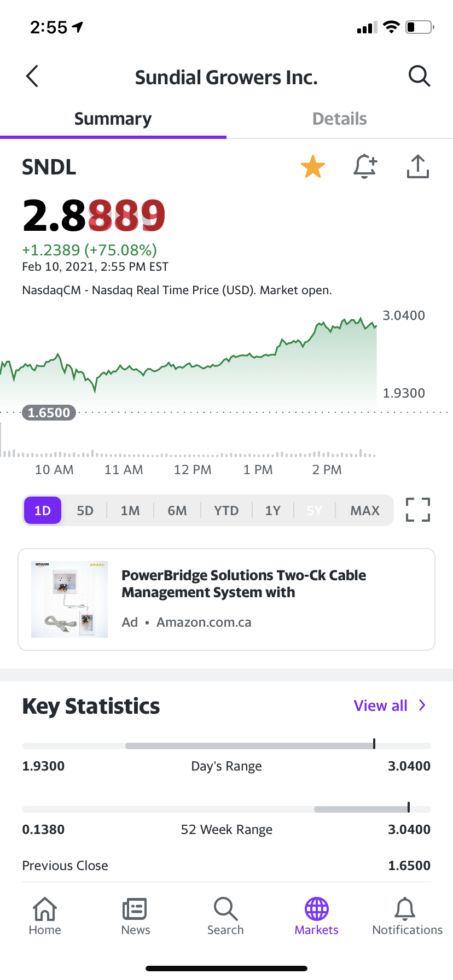Tap the Day's Range bar
Viewport: 453px width, 980px height.
[226, 745]
